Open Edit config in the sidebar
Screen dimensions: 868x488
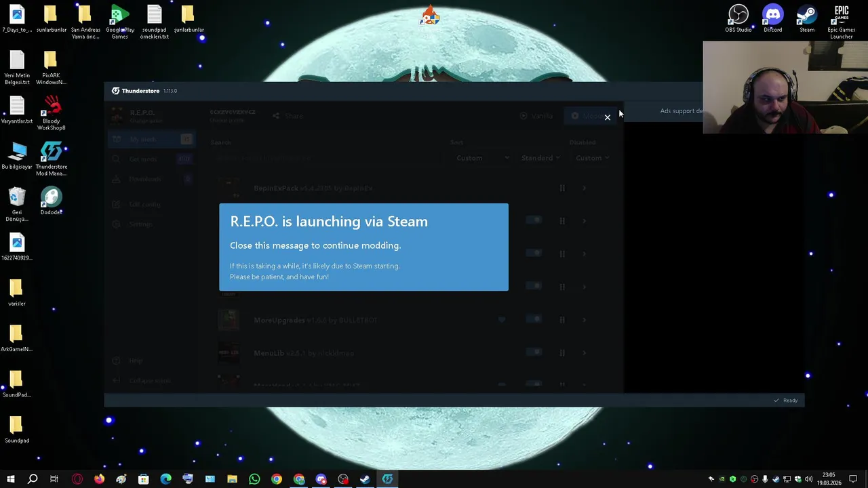(151, 204)
